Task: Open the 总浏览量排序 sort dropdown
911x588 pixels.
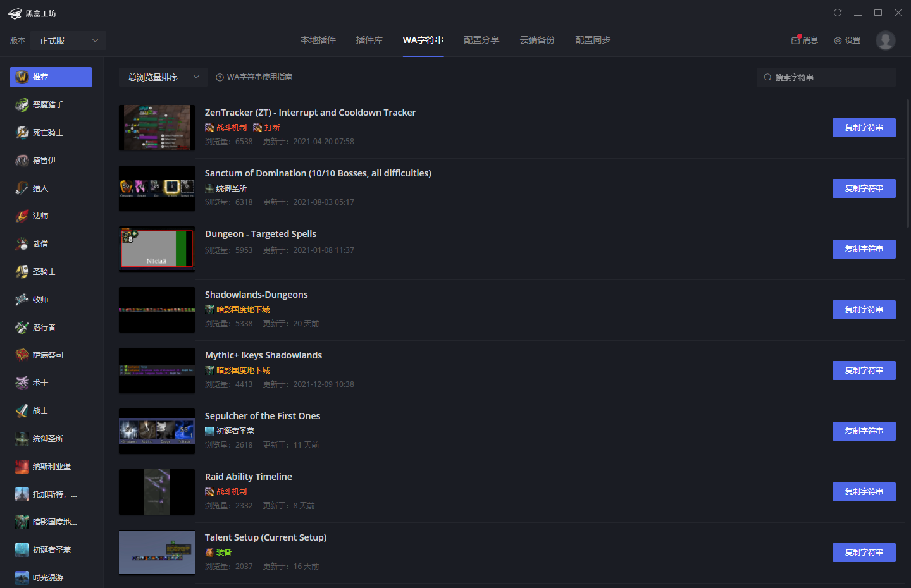Action: coord(163,77)
